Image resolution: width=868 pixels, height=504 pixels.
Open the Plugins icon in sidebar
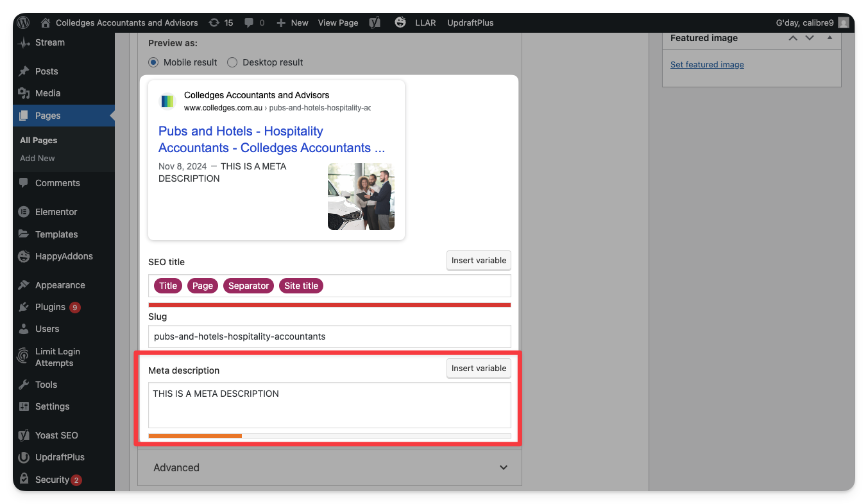pos(24,307)
